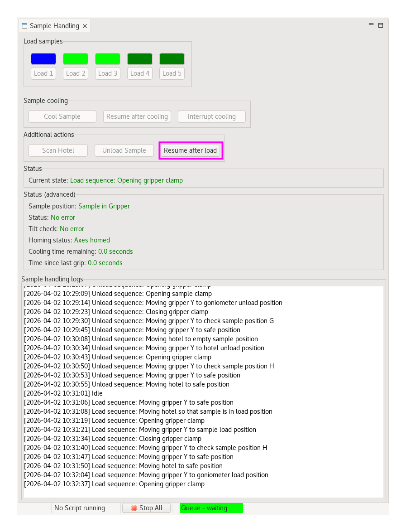
Task: Click the dark green sample 4 indicator
Action: tap(140, 59)
